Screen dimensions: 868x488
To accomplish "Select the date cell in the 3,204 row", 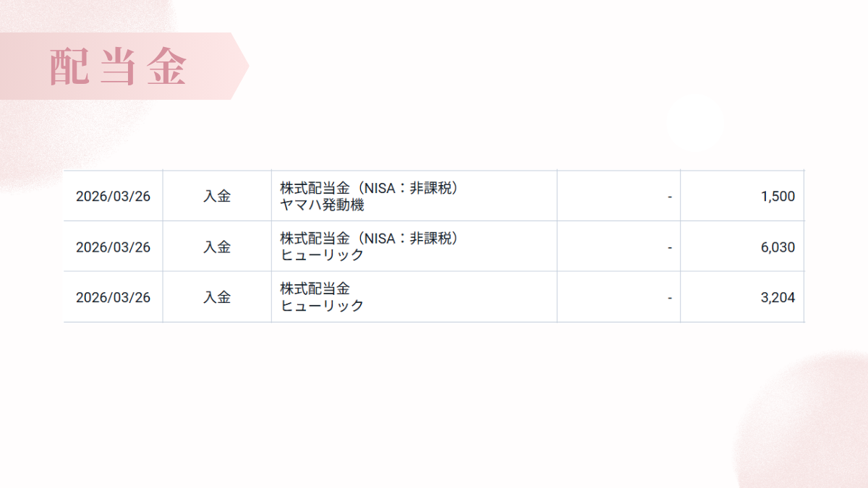I will coord(113,297).
